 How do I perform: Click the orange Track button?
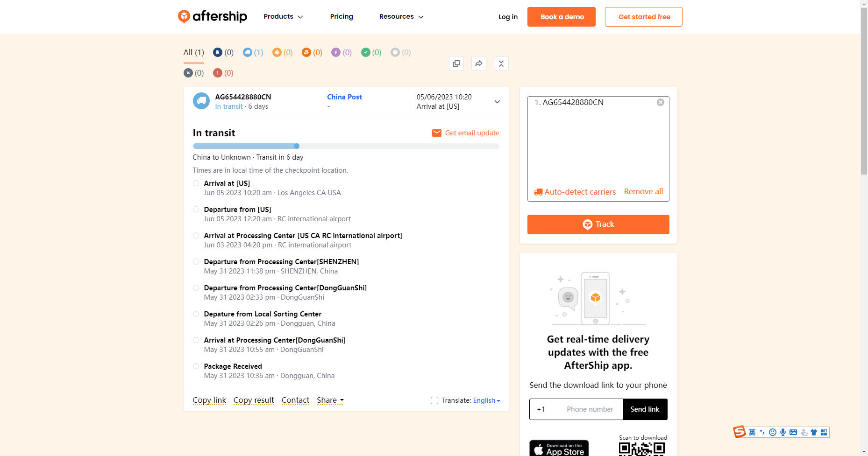click(x=598, y=224)
